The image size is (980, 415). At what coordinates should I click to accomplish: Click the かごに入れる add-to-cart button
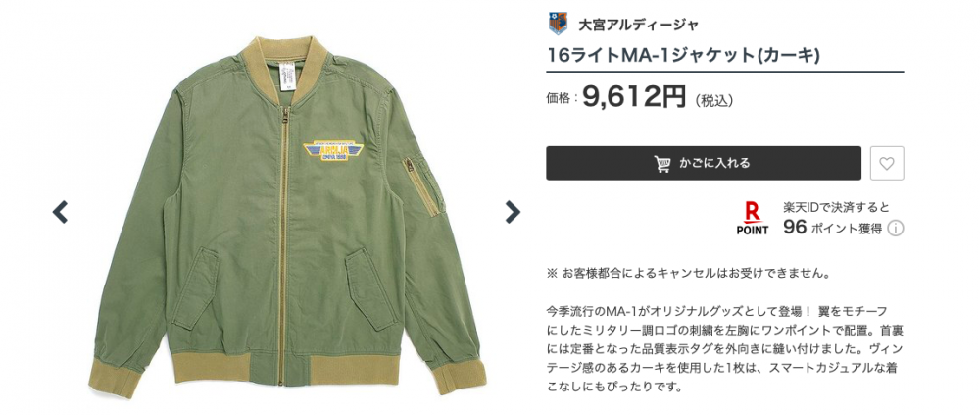[704, 164]
